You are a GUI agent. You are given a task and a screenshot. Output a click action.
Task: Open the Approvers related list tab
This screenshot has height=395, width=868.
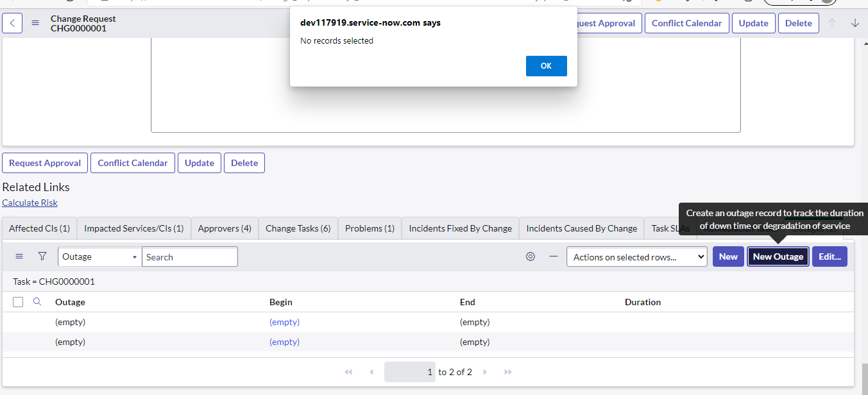[x=224, y=228]
